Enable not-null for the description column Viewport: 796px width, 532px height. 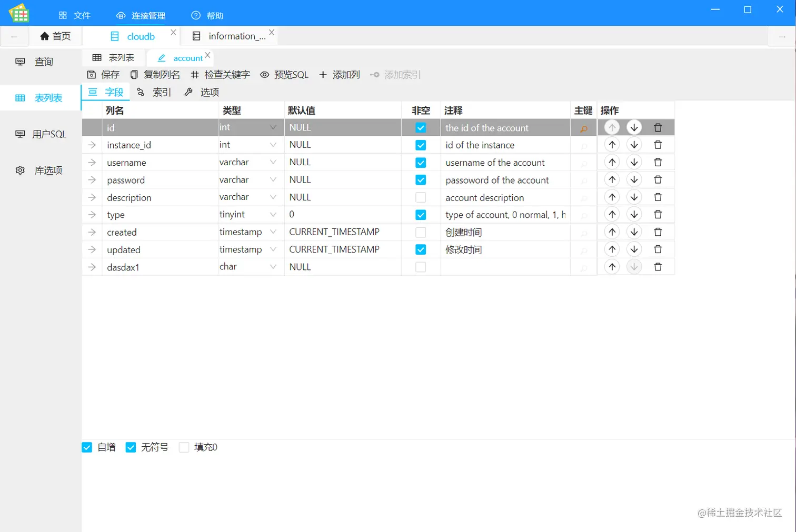[421, 197]
